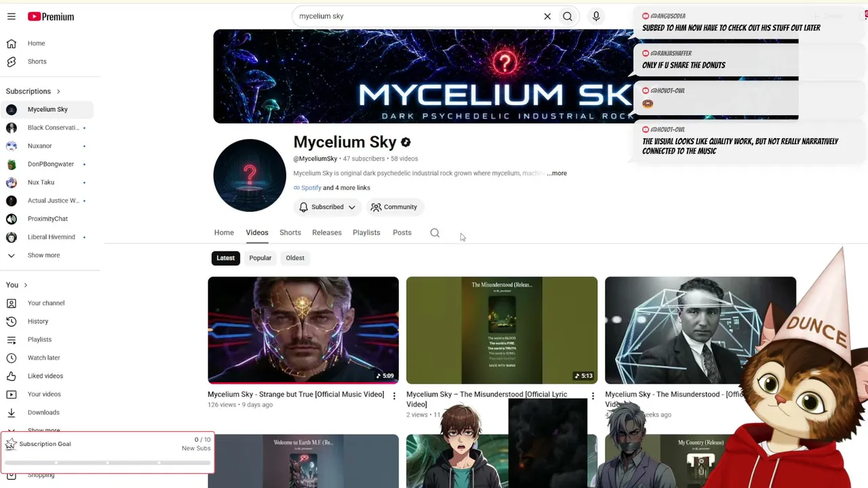Open the Black Conservati... subscription
868x488 pixels.
(47, 127)
